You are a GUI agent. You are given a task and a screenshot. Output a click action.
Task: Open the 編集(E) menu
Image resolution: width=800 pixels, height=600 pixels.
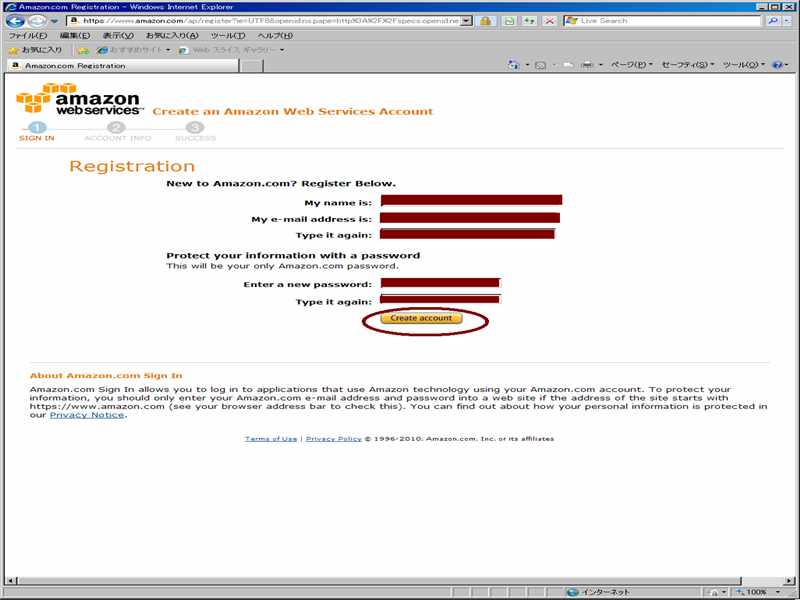click(74, 36)
